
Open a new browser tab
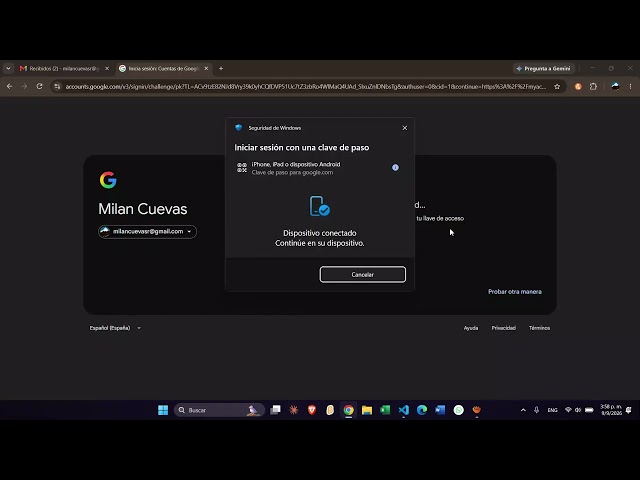(x=221, y=69)
